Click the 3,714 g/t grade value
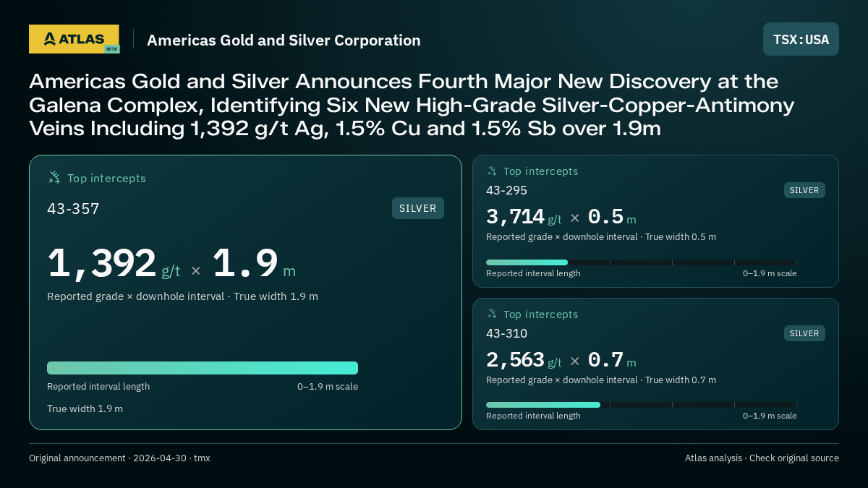The width and height of the screenshot is (868, 488). 524,217
